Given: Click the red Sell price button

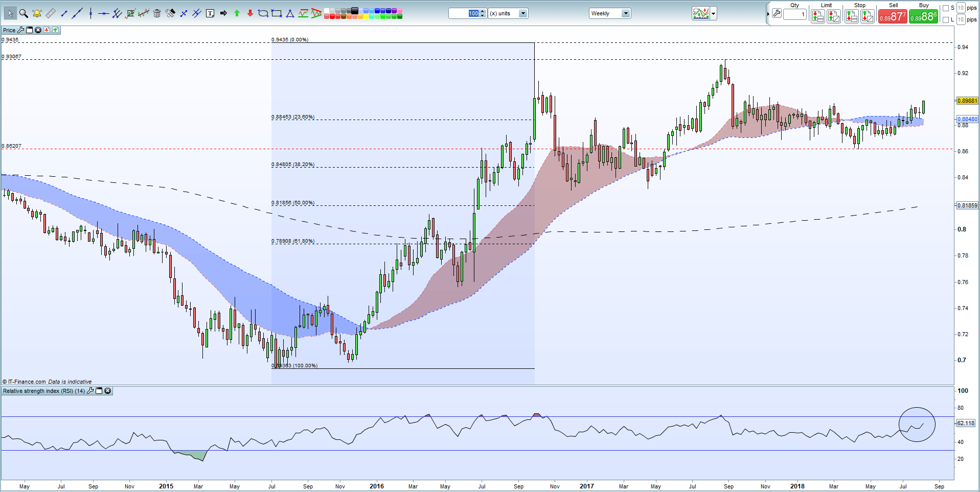Looking at the screenshot, I should [x=893, y=17].
